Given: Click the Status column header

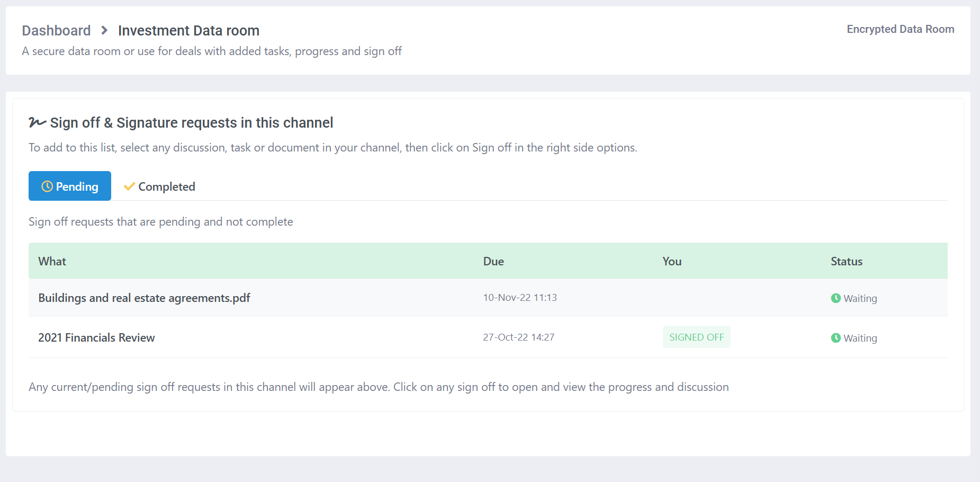Looking at the screenshot, I should point(847,261).
